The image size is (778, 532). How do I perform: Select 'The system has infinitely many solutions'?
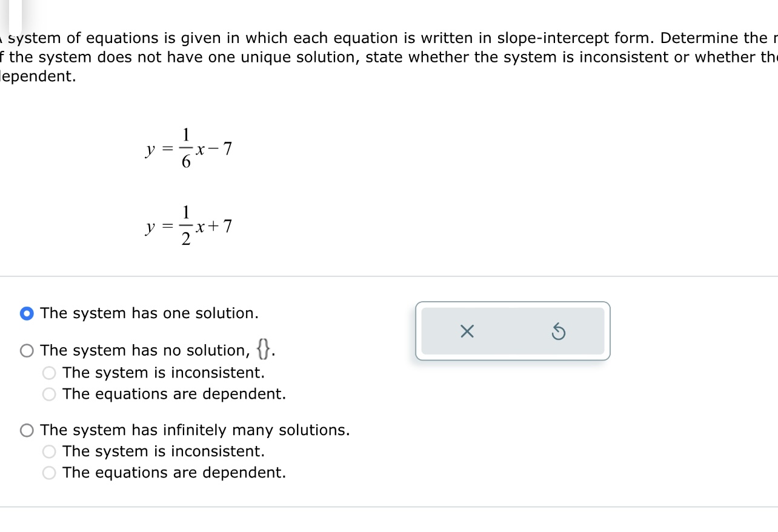click(27, 430)
